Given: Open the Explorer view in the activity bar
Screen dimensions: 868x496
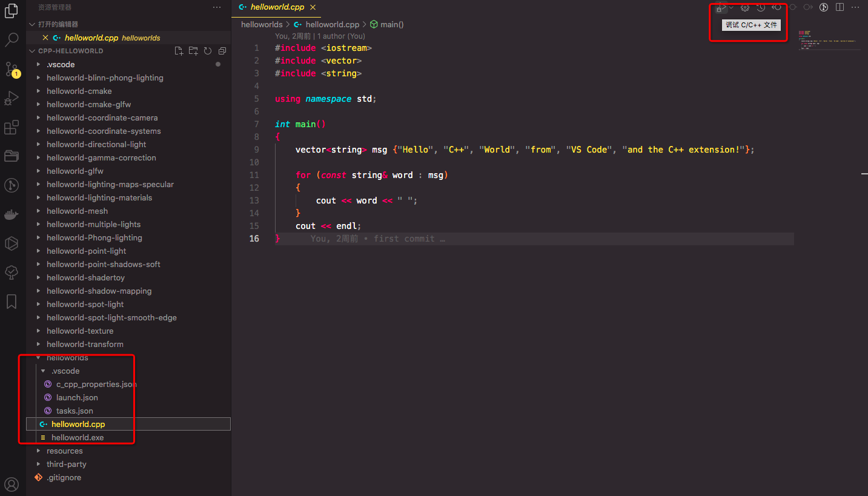Looking at the screenshot, I should point(12,11).
